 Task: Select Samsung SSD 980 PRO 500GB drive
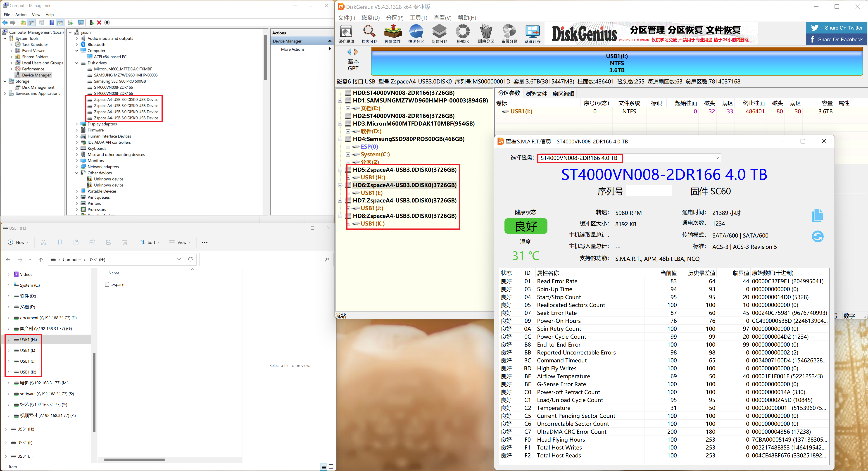(x=120, y=81)
